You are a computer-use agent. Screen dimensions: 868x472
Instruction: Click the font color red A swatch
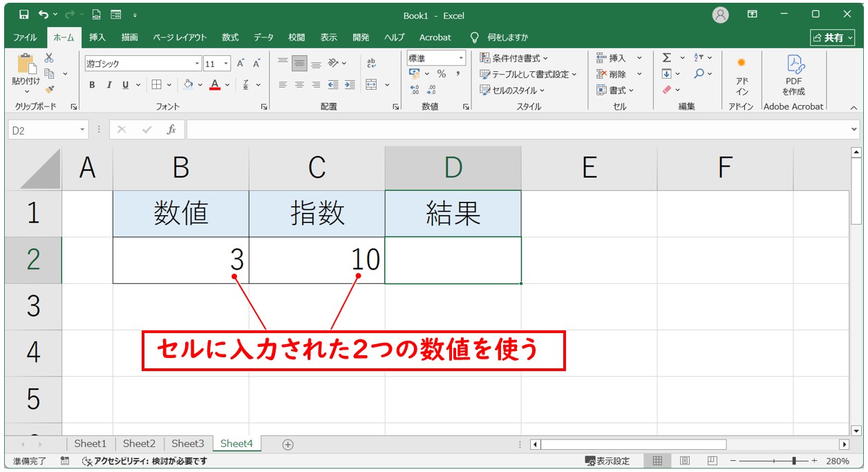coord(215,85)
